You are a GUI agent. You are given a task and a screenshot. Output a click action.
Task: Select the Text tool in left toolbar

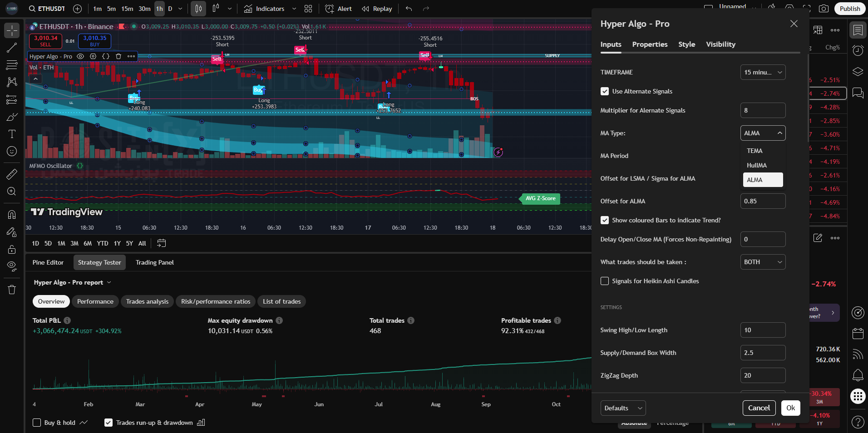(12, 134)
